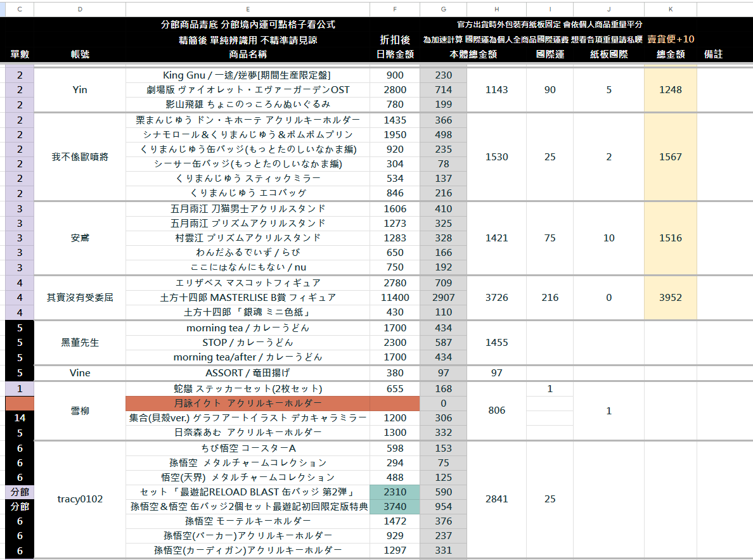This screenshot has width=753, height=560.
Task: Click the エリザベス マスコットフィギュア cell
Action: click(x=248, y=283)
